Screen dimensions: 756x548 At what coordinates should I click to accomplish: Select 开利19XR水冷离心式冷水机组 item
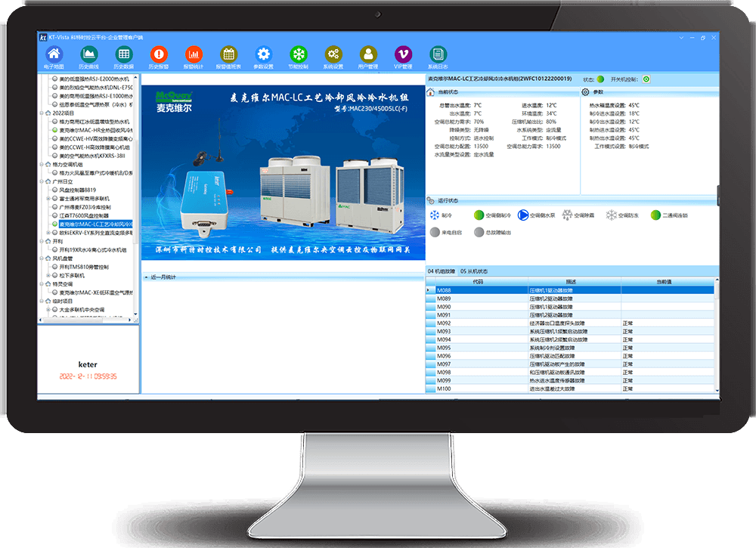point(92,249)
